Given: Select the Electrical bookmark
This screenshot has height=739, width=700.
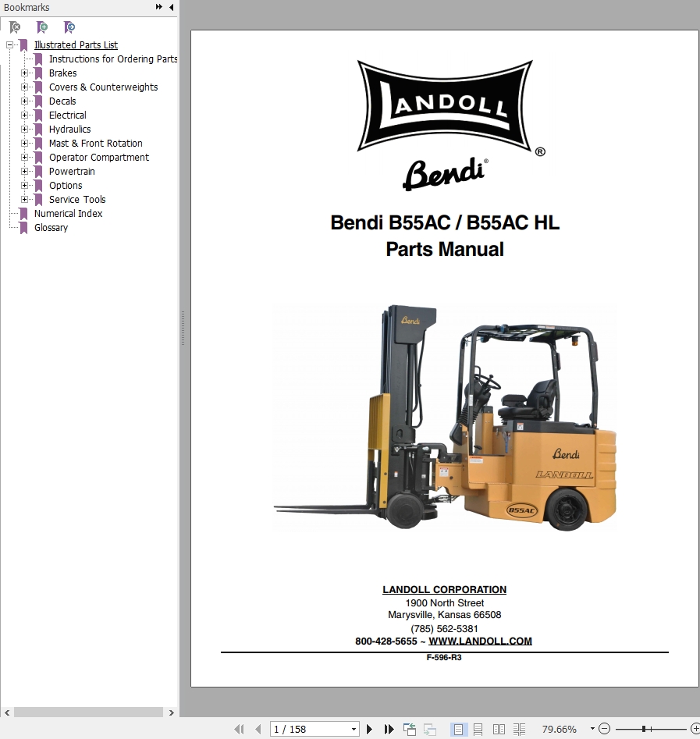Looking at the screenshot, I should pyautogui.click(x=67, y=115).
